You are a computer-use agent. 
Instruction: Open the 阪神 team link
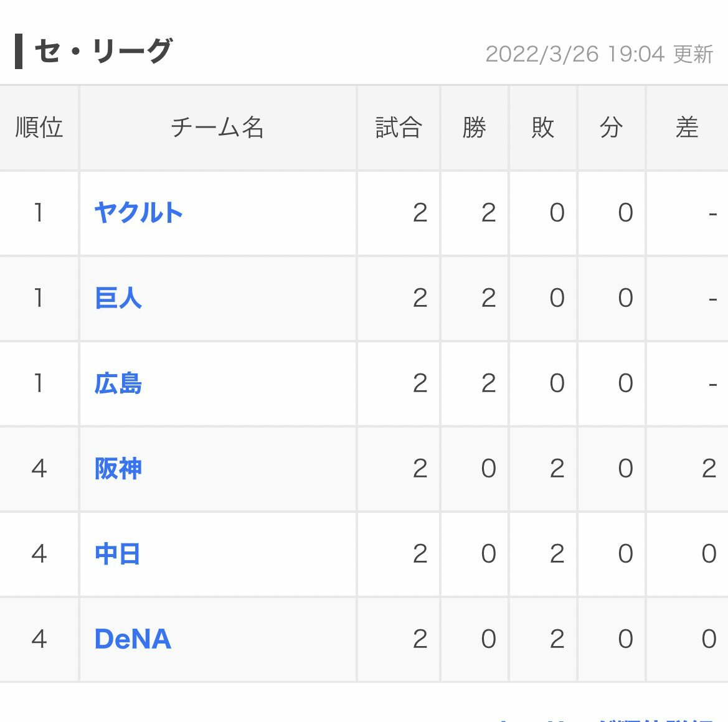118,469
